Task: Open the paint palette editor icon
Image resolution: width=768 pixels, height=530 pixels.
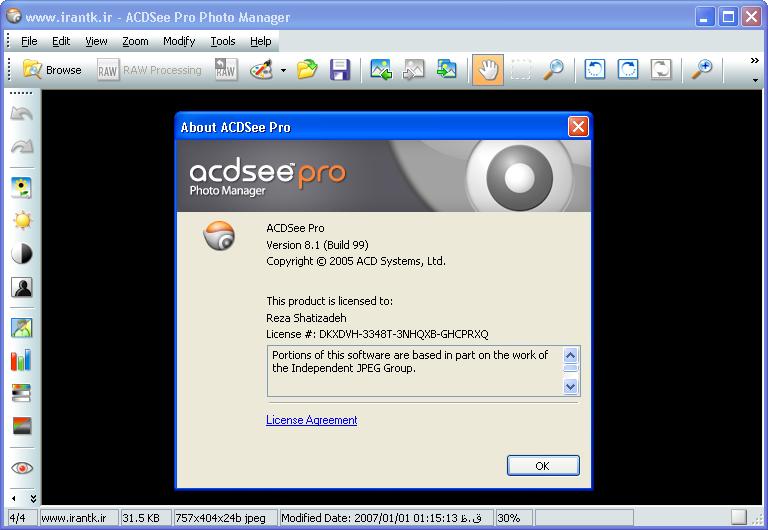Action: pos(261,70)
